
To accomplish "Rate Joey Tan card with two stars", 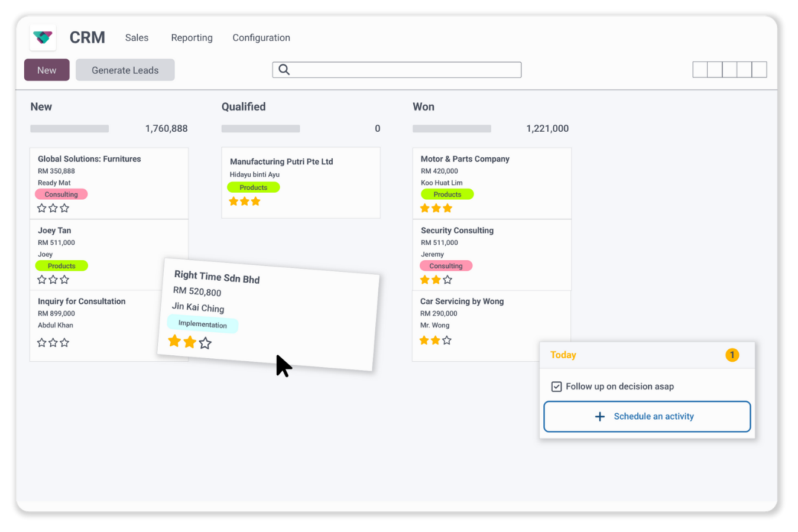I will point(53,280).
